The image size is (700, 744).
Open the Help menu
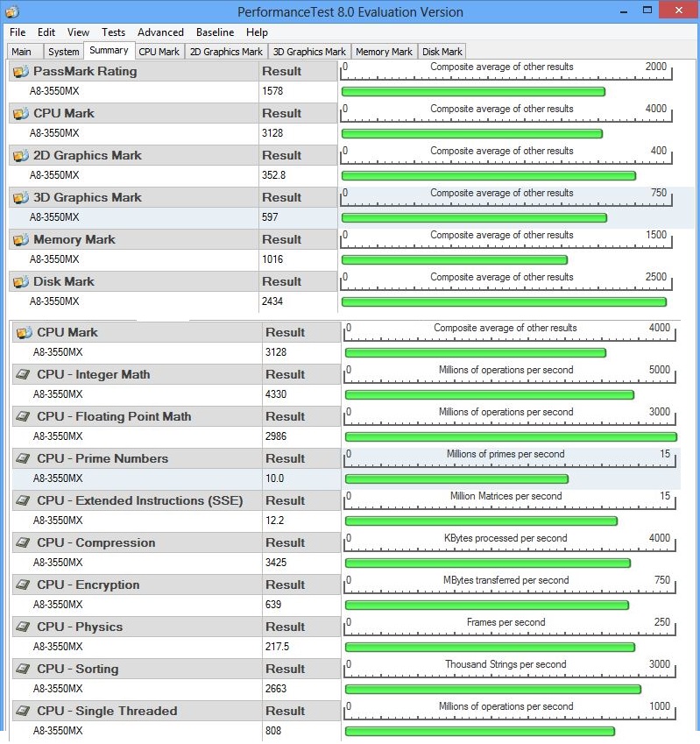pos(257,32)
